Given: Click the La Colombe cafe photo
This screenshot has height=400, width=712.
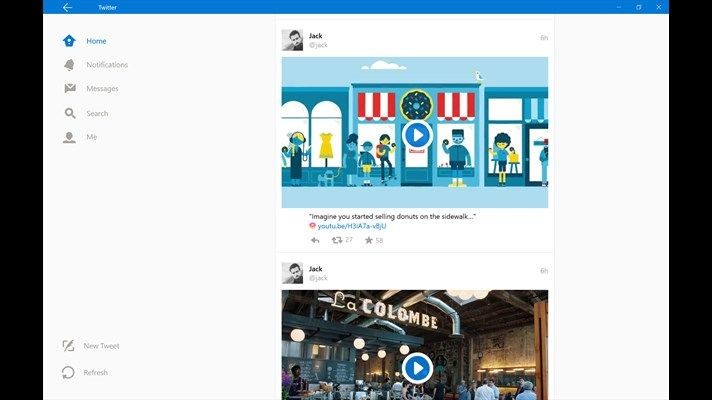Looking at the screenshot, I should tap(415, 345).
